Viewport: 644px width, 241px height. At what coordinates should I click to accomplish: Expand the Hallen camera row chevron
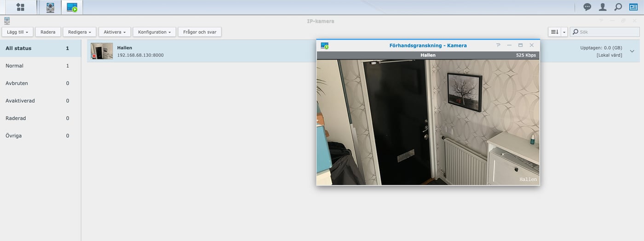632,51
